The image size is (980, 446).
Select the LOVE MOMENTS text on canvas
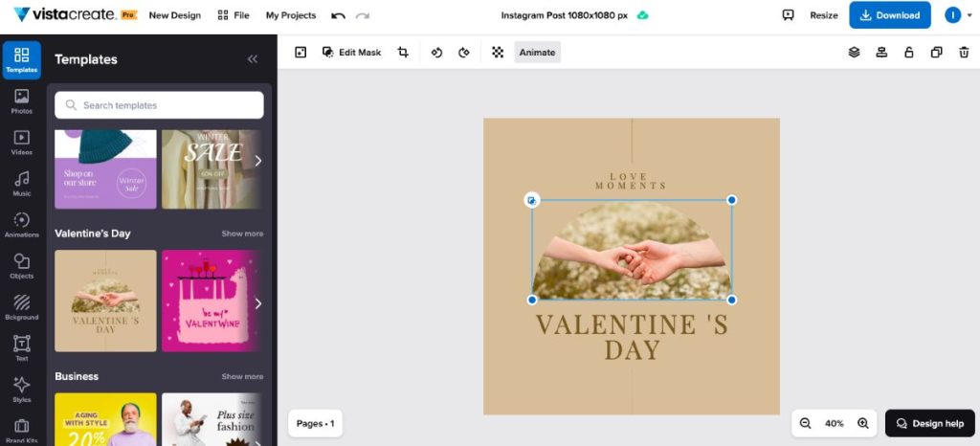point(632,181)
